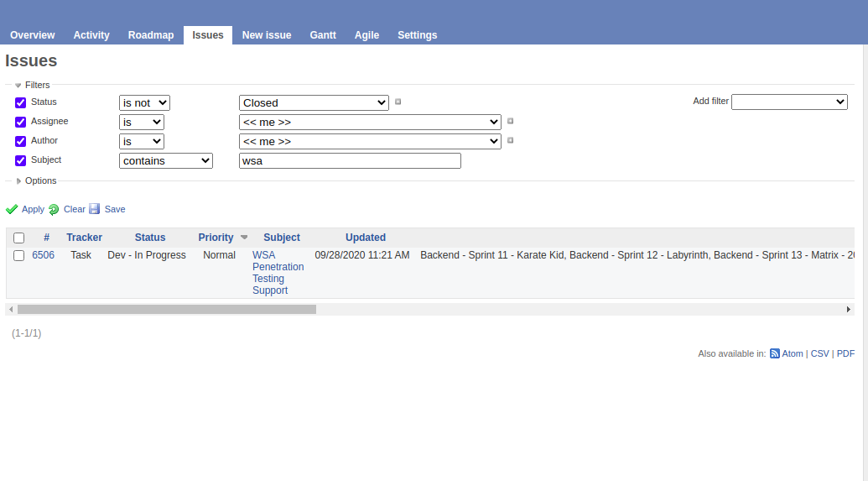Open the Add filter dropdown

coord(789,102)
